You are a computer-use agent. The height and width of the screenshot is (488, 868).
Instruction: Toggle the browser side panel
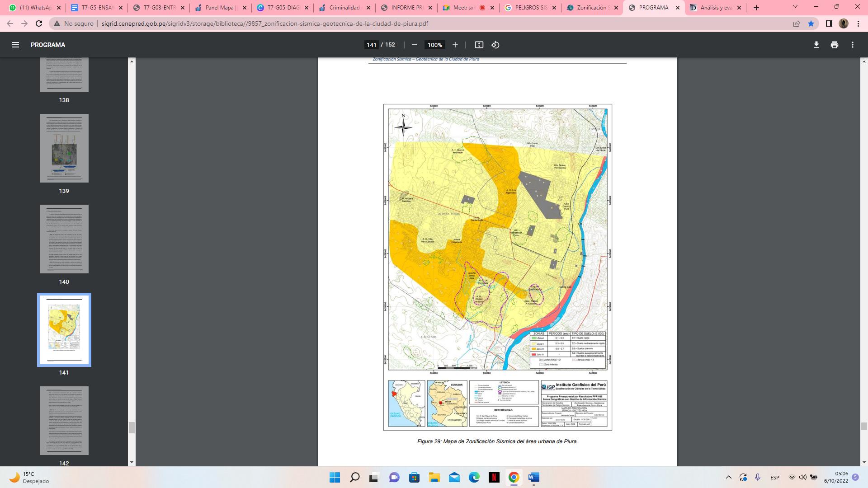[829, 23]
